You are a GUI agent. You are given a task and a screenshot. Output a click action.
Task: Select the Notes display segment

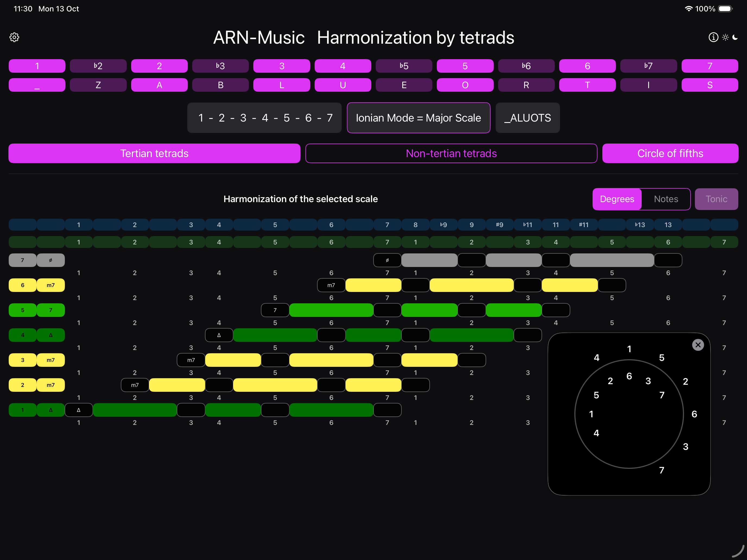coord(666,199)
